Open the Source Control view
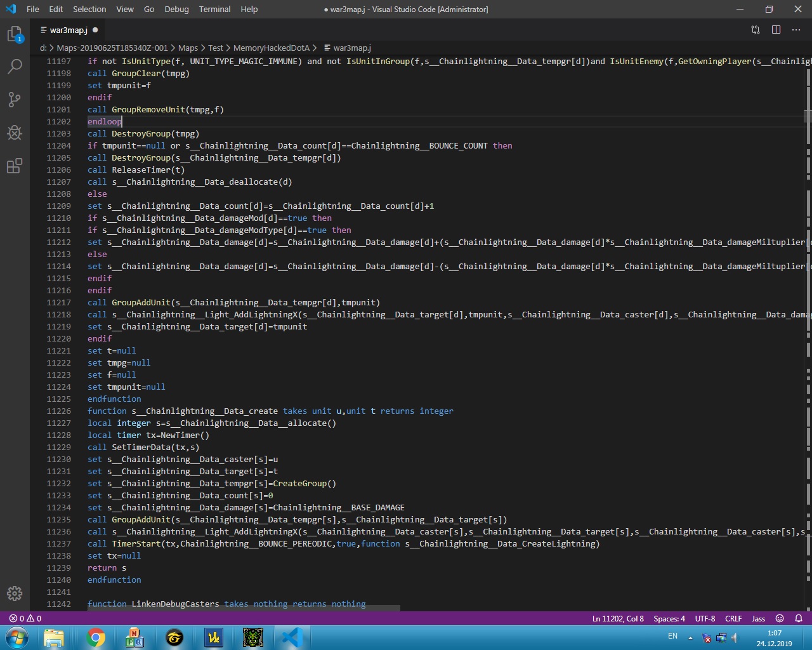Screen dimensions: 812x650 point(15,99)
